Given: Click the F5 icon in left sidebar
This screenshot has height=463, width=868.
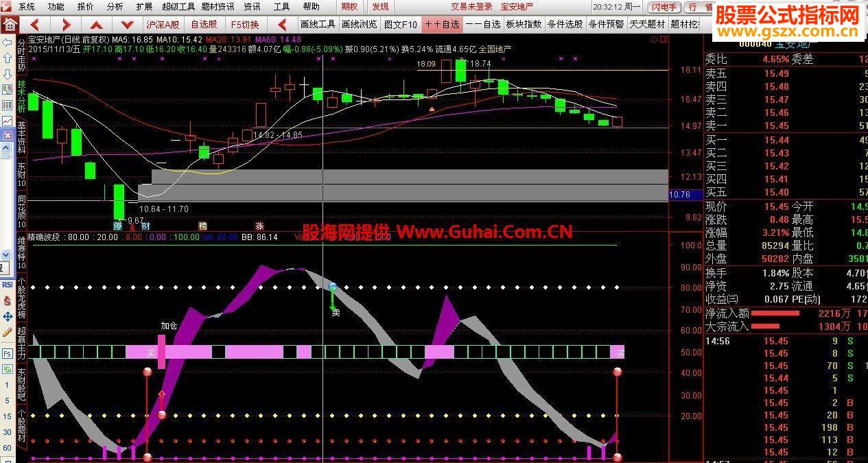Looking at the screenshot, I should (x=7, y=354).
